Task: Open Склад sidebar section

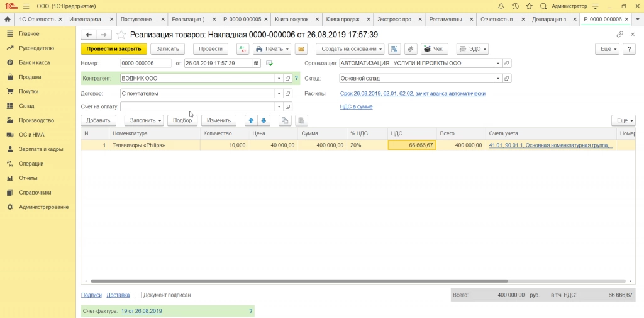Action: (26, 106)
